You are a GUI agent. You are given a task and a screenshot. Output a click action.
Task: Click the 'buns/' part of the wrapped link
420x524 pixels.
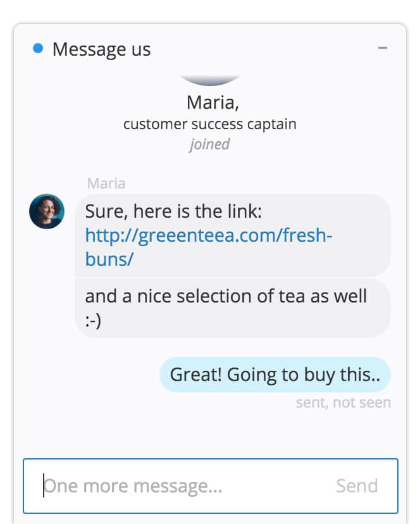point(109,259)
